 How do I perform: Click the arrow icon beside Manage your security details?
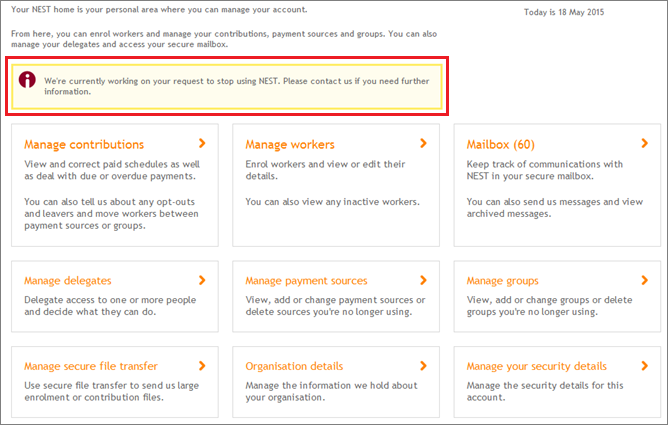[x=645, y=366]
